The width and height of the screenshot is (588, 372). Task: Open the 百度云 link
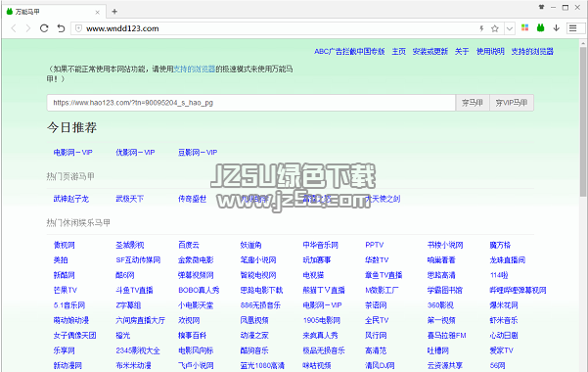[x=189, y=245]
